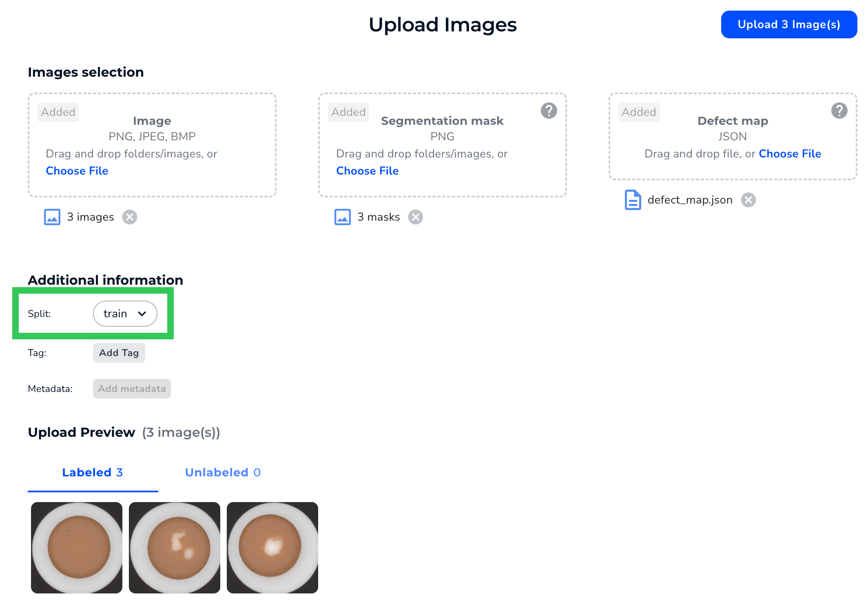Open Segmentation mask help icon
This screenshot has height=602, width=868.
coord(549,111)
